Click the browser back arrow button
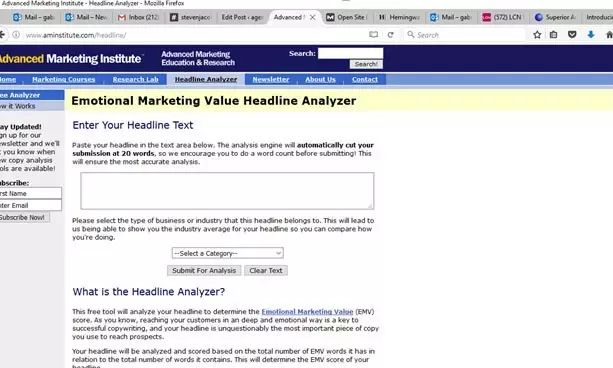 2,35
